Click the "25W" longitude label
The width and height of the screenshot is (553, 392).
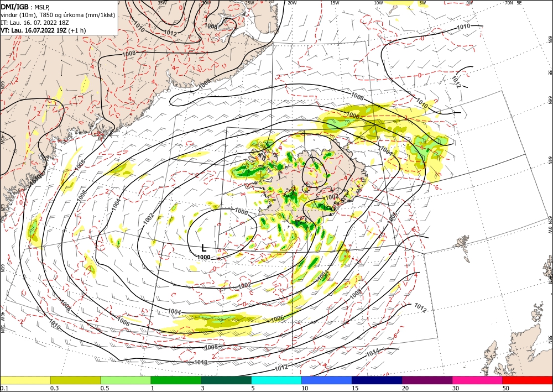click(249, 2)
